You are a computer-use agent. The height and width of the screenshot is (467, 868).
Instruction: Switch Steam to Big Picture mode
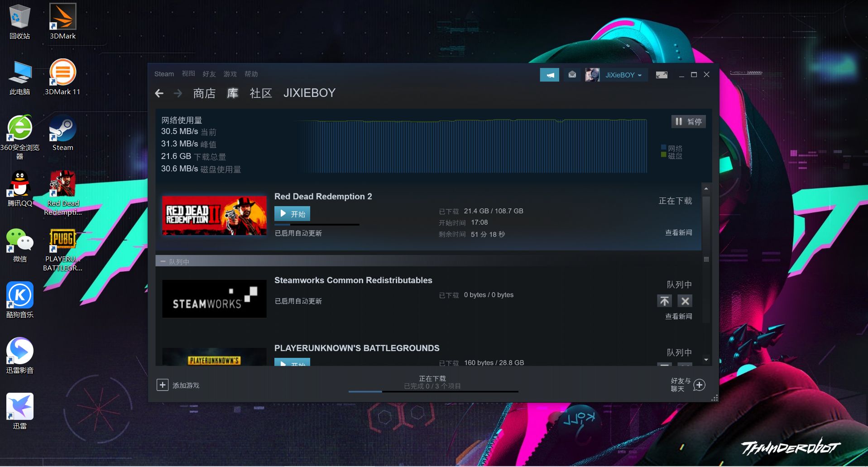tap(662, 75)
